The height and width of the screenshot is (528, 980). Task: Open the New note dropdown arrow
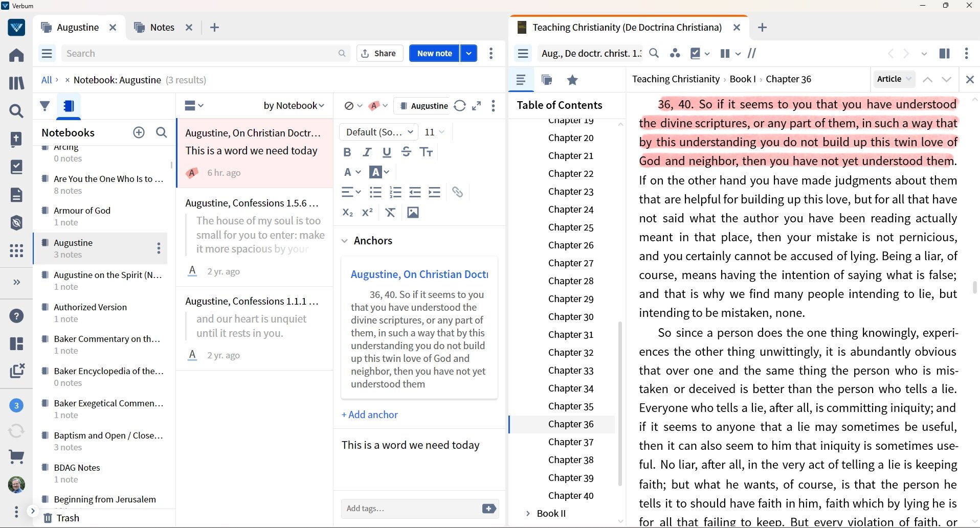coord(469,53)
